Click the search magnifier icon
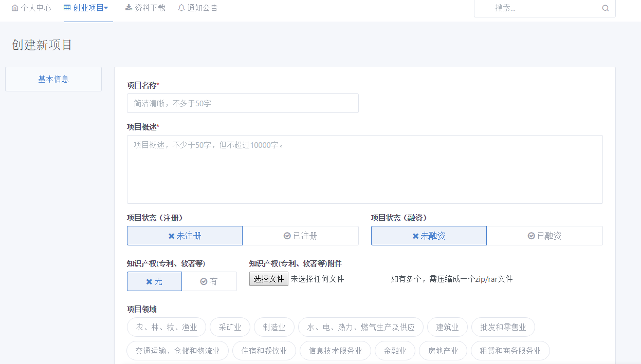This screenshot has width=641, height=364. coord(605,8)
